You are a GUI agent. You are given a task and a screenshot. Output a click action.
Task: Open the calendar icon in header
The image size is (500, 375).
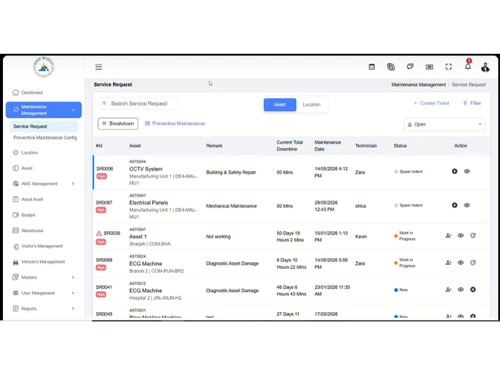(x=372, y=67)
